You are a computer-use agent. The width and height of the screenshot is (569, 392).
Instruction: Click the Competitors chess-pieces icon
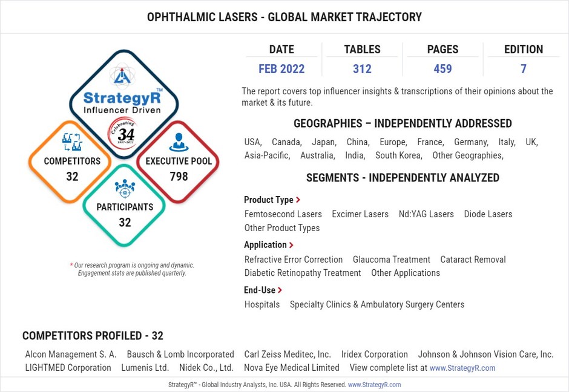click(72, 142)
